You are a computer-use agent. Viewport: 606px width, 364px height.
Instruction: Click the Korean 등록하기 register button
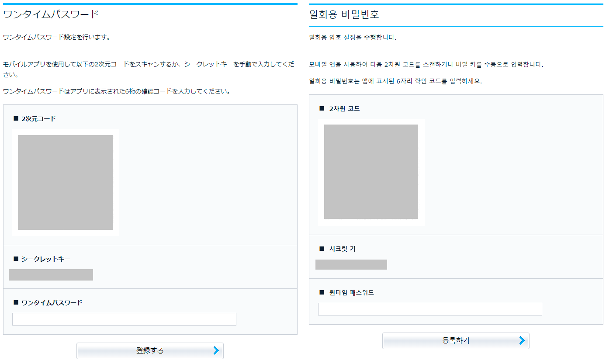(x=456, y=341)
